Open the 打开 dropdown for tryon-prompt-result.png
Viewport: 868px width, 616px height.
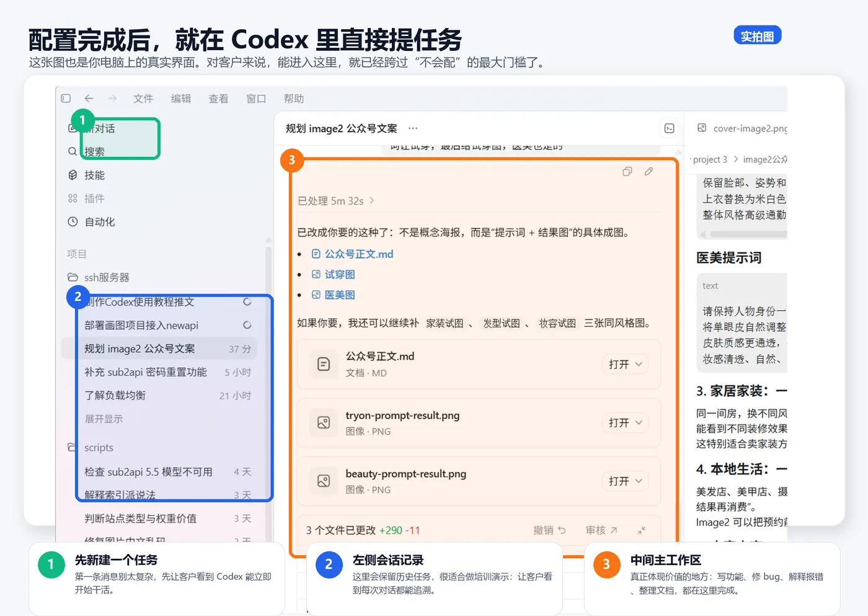[x=625, y=422]
